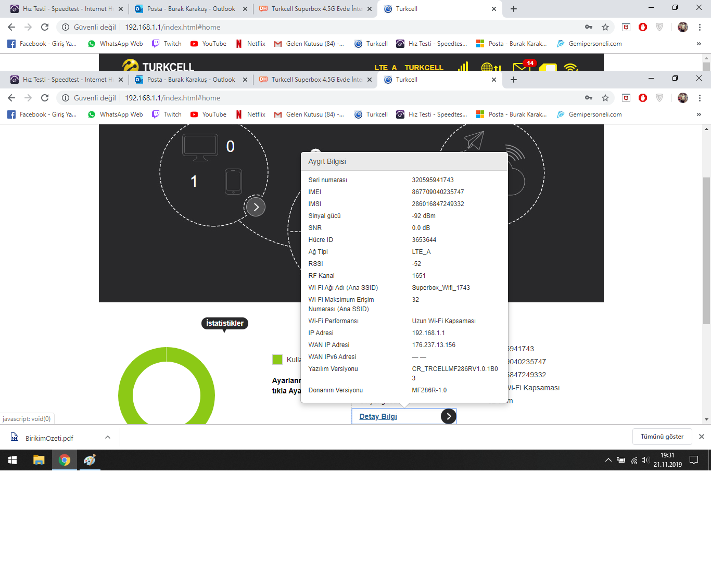This screenshot has height=588, width=711.
Task: Open Netflix bookmark in front window
Action: coord(250,114)
